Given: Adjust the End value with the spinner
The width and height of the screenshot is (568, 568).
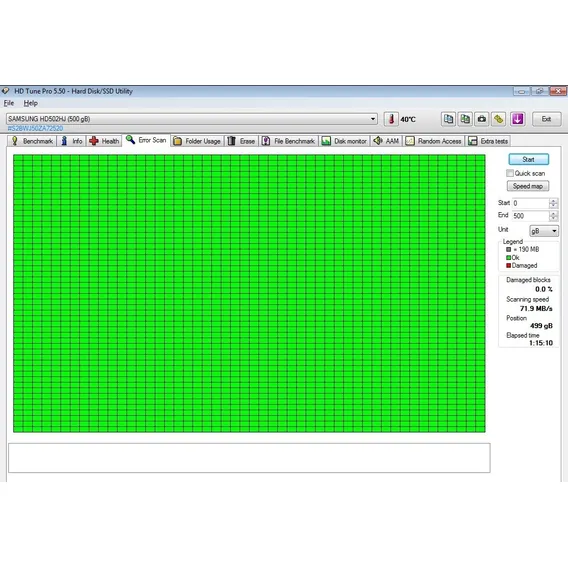Looking at the screenshot, I should pyautogui.click(x=553, y=216).
